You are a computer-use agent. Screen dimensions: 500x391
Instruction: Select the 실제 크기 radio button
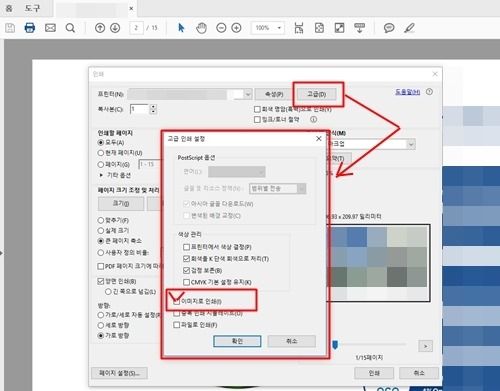(101, 230)
